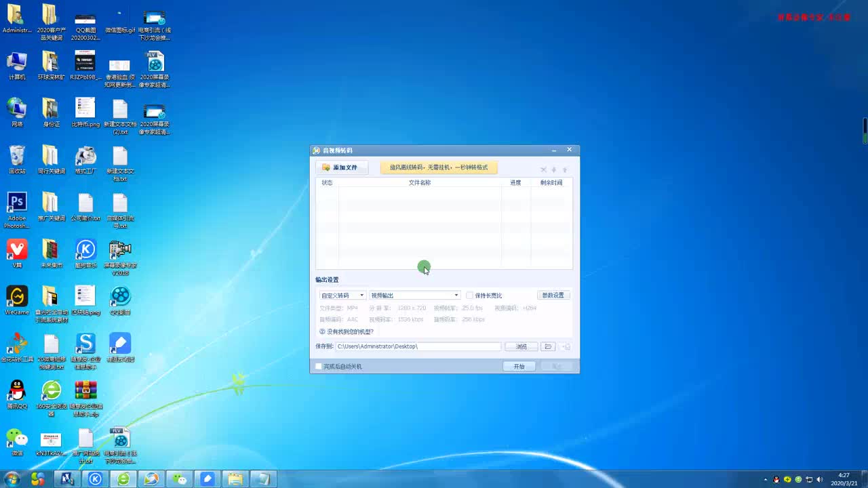Select the 360安全浏览器 desktop icon

pyautogui.click(x=52, y=397)
